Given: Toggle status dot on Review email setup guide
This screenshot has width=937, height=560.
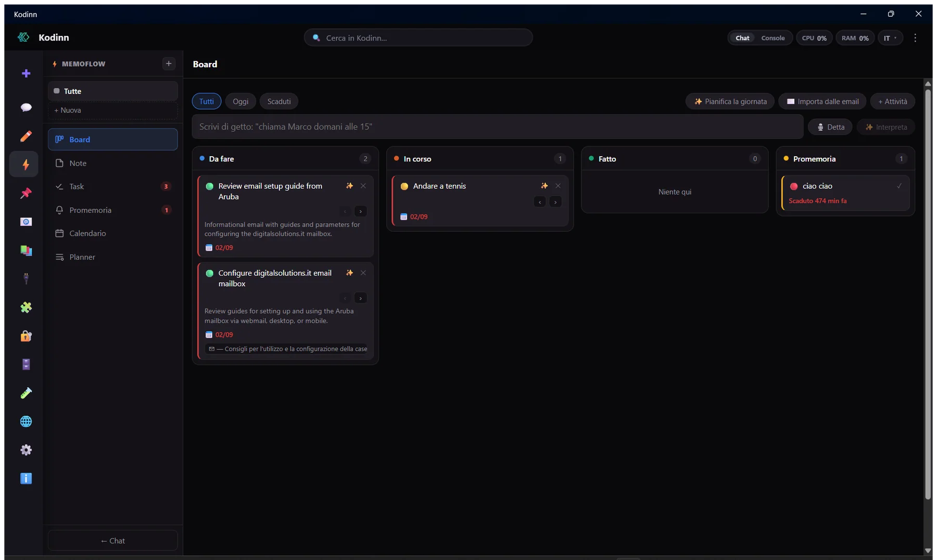Looking at the screenshot, I should pos(210,186).
